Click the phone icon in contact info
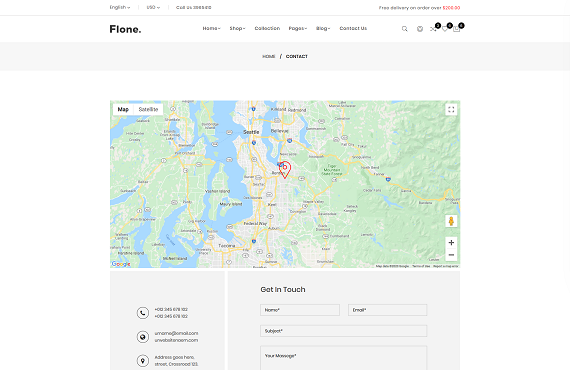Screen dimensions: 570x370 point(143,313)
